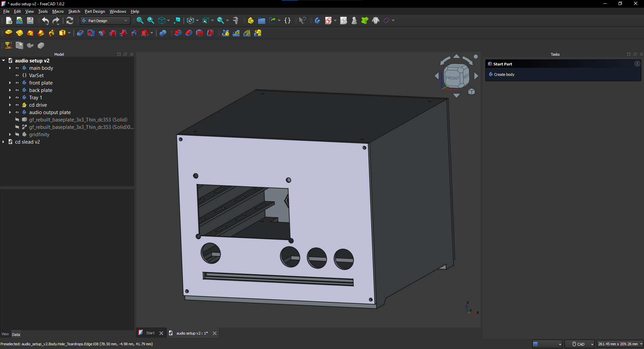Click the Chamfer tool icon
This screenshot has width=644, height=349.
click(189, 33)
